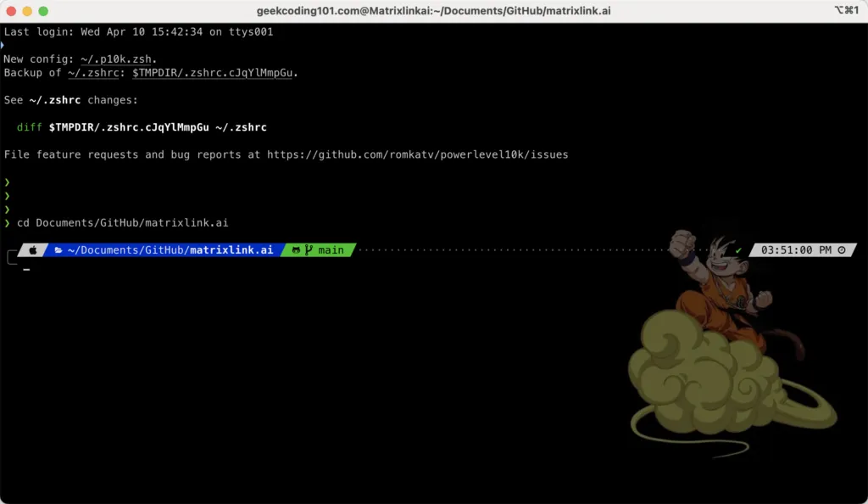Minimize the terminal with the yellow button

tap(27, 11)
